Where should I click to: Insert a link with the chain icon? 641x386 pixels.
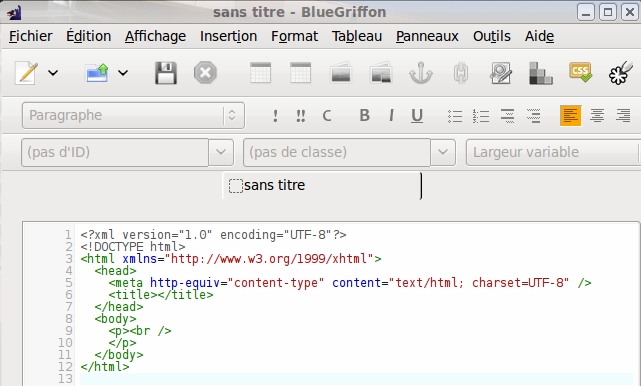point(461,73)
